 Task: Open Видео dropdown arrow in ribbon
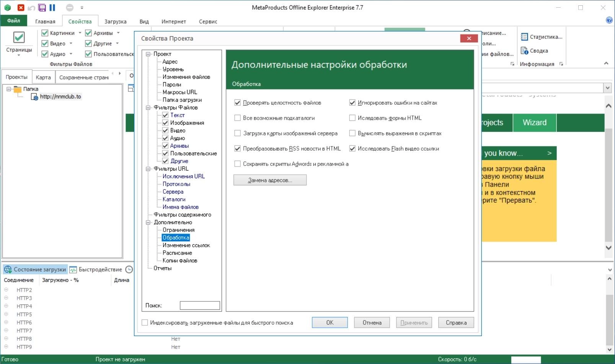[71, 43]
